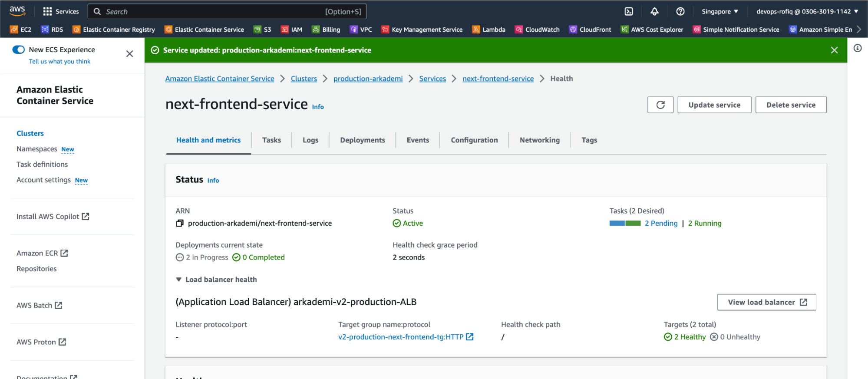The image size is (868, 379).
Task: Click the Update service button
Action: coord(714,105)
